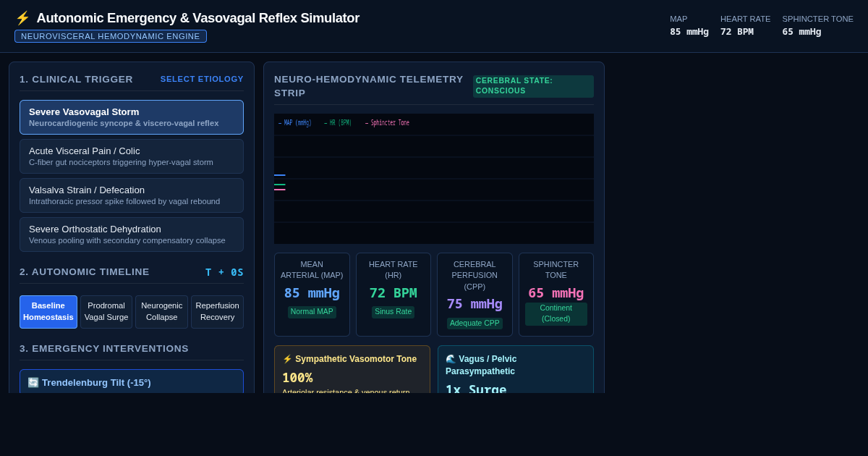The height and width of the screenshot is (456, 868).
Task: Click the T + 0s timer readout
Action: click(224, 272)
